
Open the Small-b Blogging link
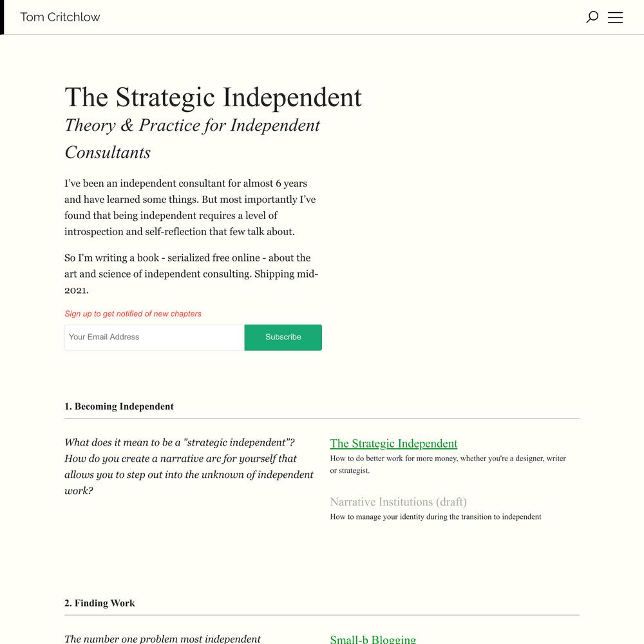[x=373, y=639]
